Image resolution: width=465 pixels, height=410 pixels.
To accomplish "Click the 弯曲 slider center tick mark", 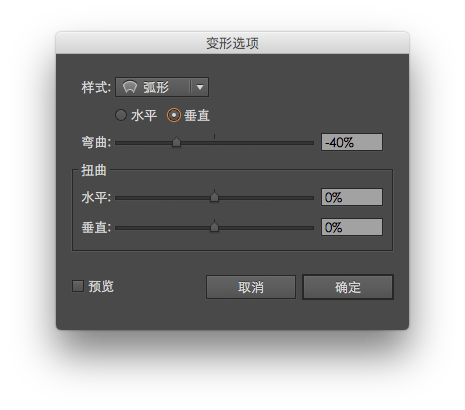I will click(x=214, y=136).
